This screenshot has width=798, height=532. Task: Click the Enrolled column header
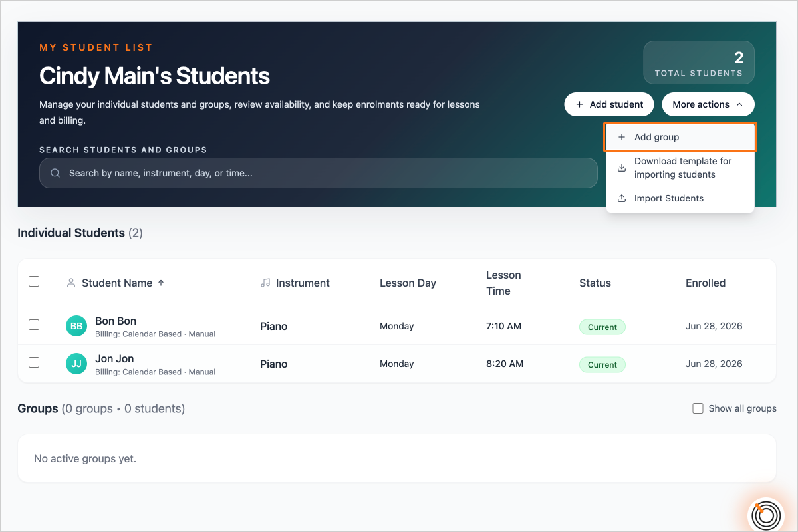click(706, 283)
